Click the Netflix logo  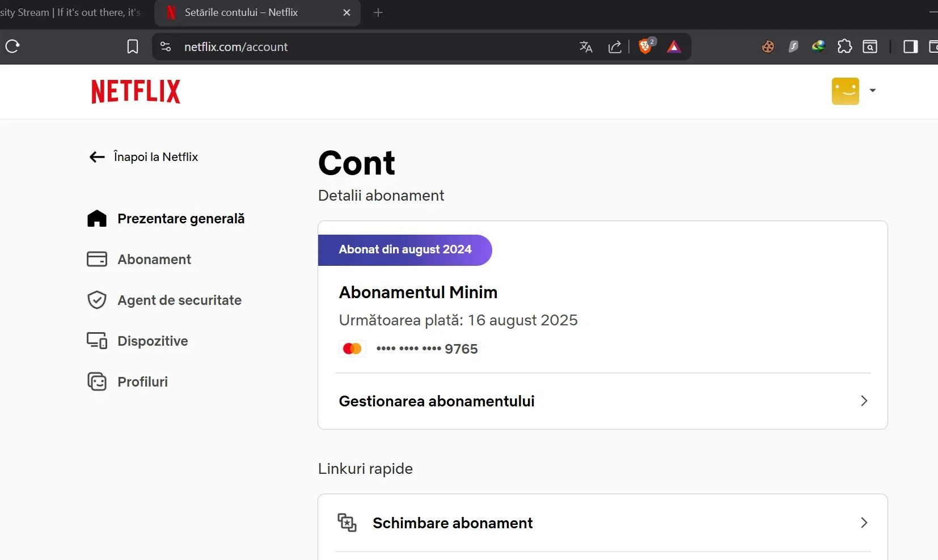136,91
